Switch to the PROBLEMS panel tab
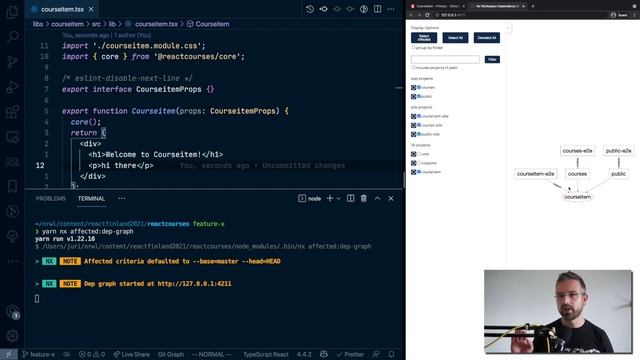This screenshot has width=640, height=360. tap(51, 198)
